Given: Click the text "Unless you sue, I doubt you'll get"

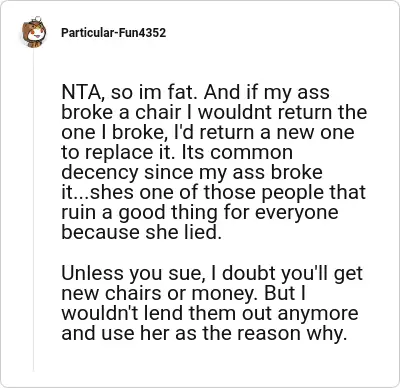Looking at the screenshot, I should (212, 273).
